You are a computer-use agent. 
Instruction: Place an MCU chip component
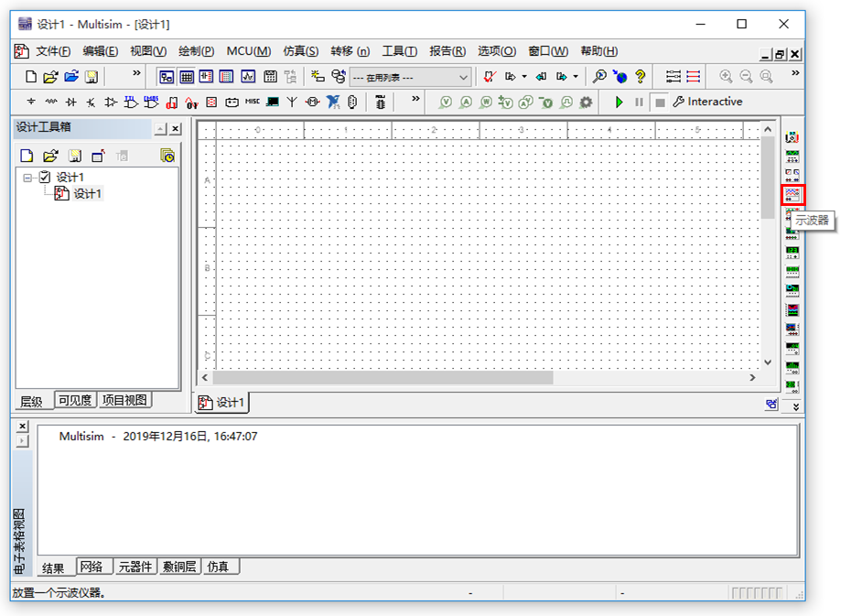[381, 102]
